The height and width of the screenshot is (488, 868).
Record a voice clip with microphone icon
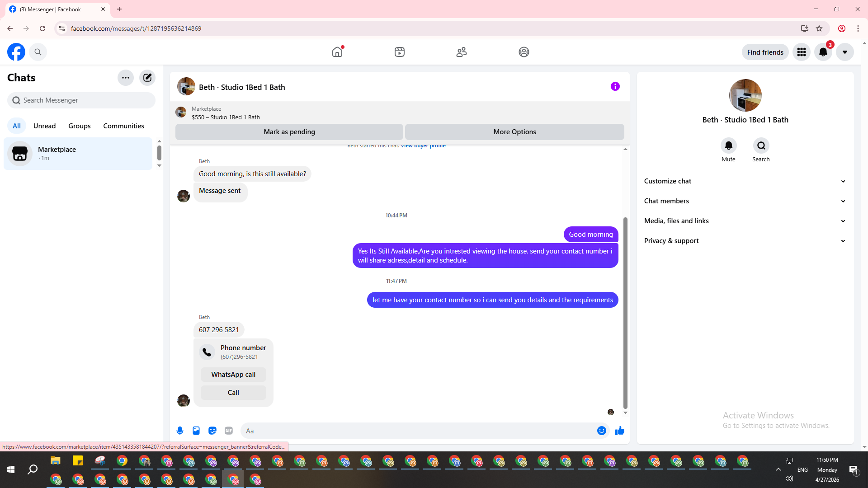tap(180, 431)
